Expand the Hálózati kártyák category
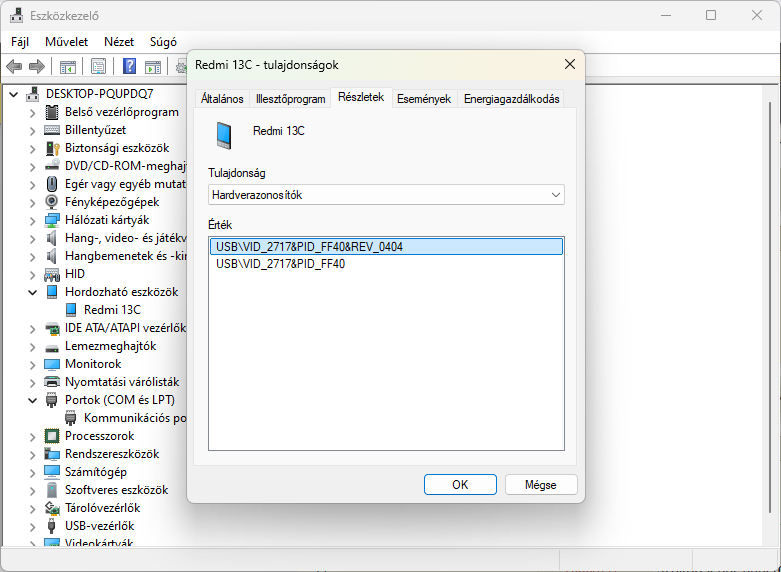Viewport: 781px width, 572px height. pyautogui.click(x=32, y=220)
